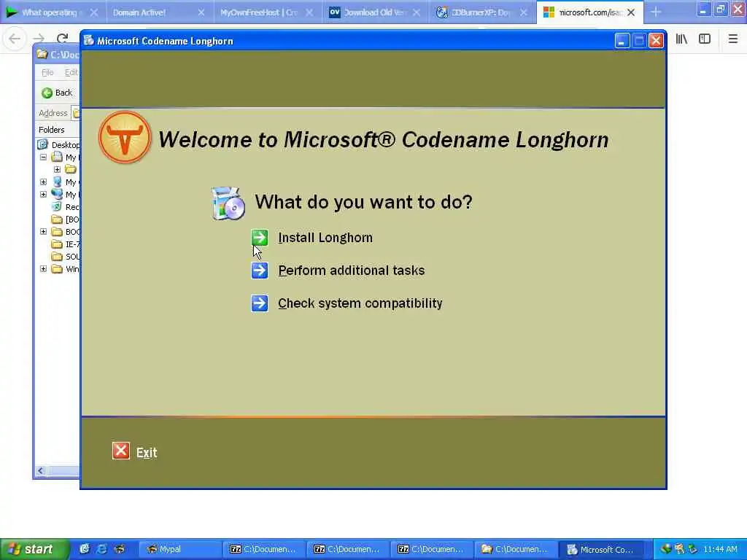747x560 pixels.
Task: Expand the My Network Places tree node
Action: point(43,194)
